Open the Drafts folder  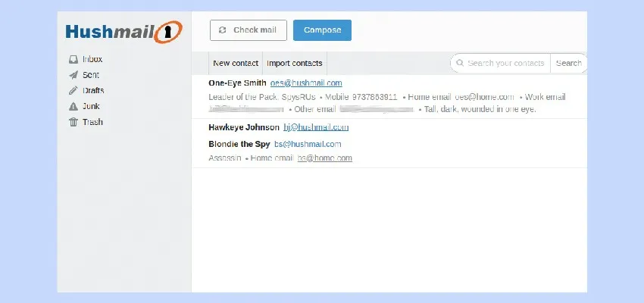tap(93, 90)
